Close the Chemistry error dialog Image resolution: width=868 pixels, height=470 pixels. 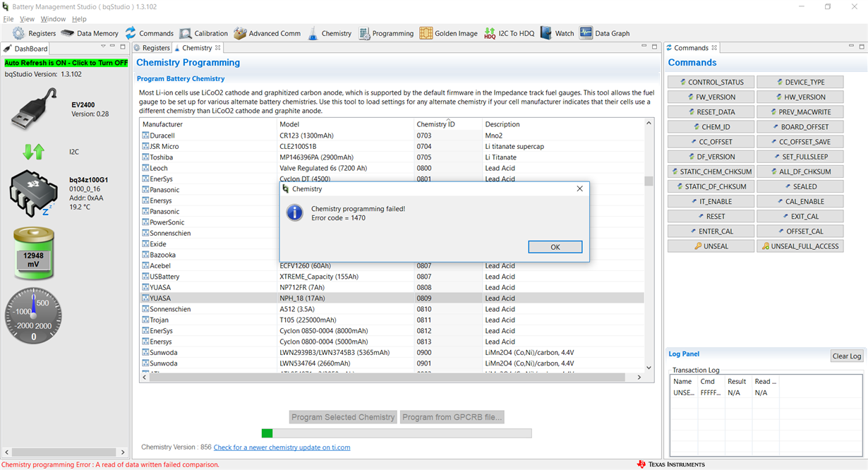(579, 189)
